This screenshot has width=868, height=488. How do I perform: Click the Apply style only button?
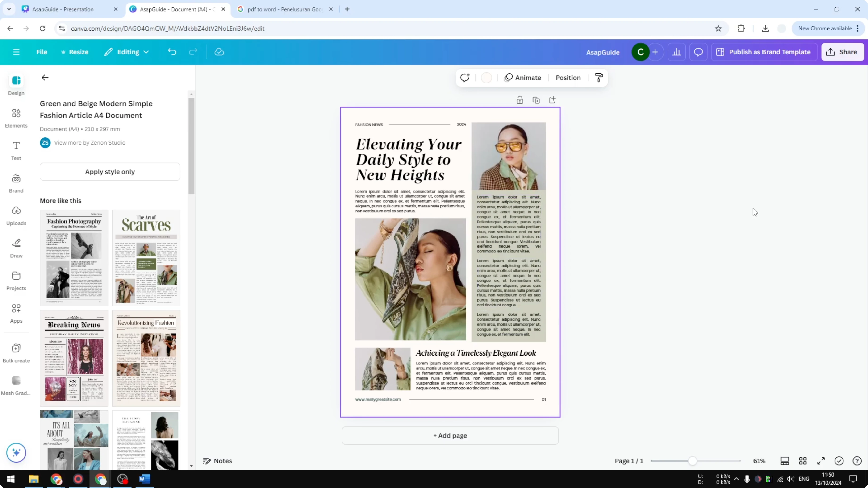tap(110, 171)
